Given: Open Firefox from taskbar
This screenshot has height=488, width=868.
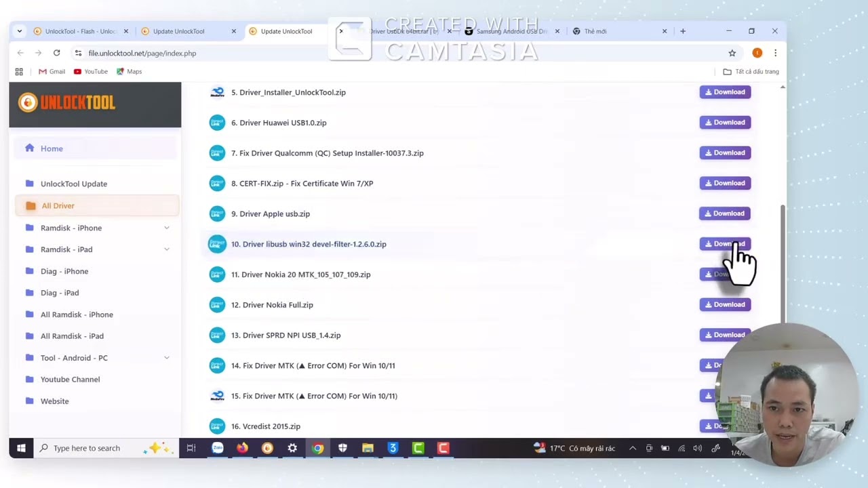Looking at the screenshot, I should (243, 448).
